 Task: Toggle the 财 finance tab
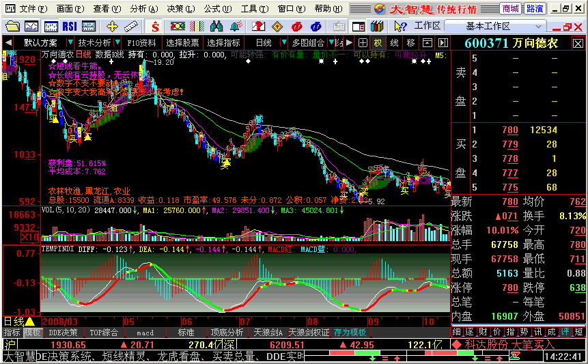(x=484, y=332)
